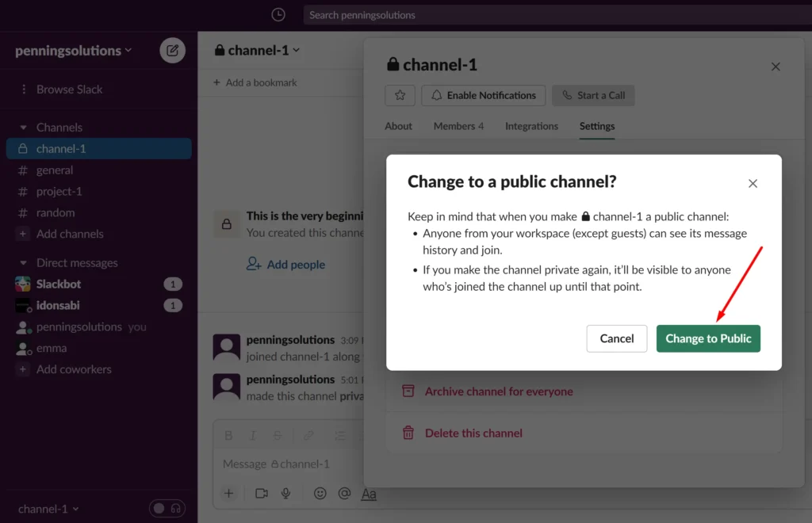Image resolution: width=812 pixels, height=523 pixels.
Task: Apply italic formatting in composer
Action: click(253, 436)
